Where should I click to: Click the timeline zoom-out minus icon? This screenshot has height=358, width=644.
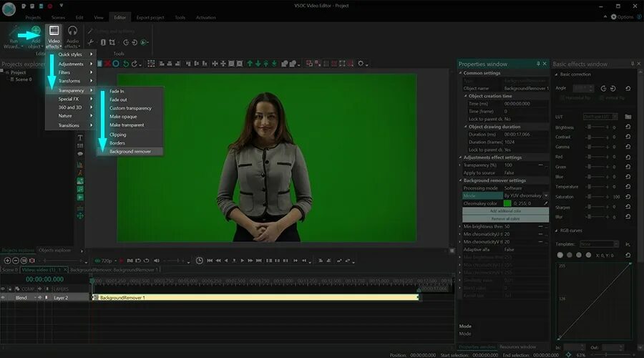pos(16,261)
